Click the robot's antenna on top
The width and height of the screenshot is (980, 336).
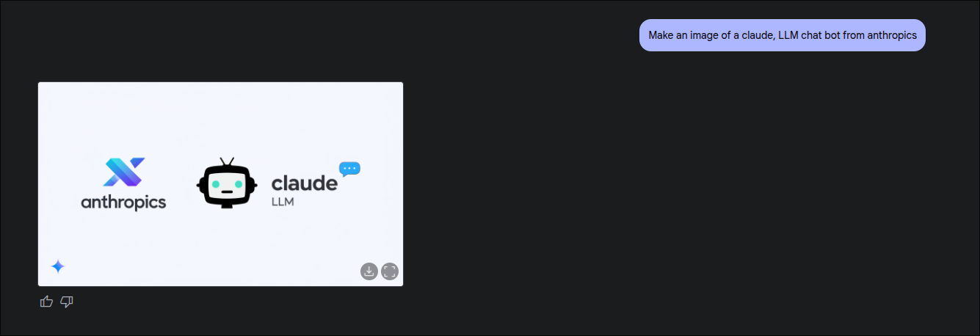[x=227, y=161]
